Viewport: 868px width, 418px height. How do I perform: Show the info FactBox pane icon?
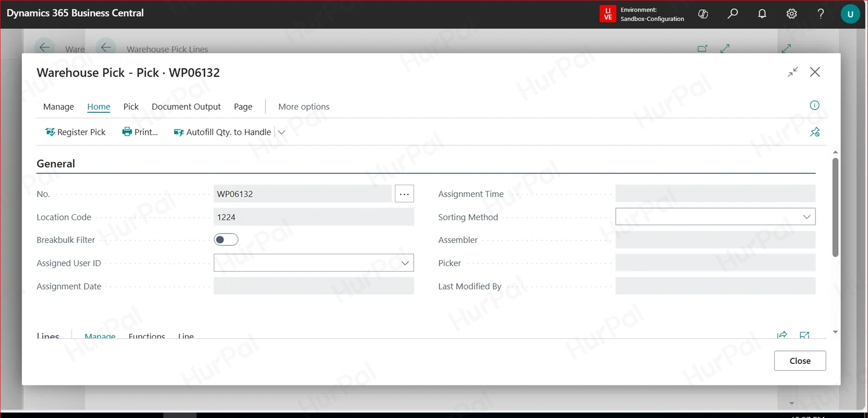coord(815,105)
